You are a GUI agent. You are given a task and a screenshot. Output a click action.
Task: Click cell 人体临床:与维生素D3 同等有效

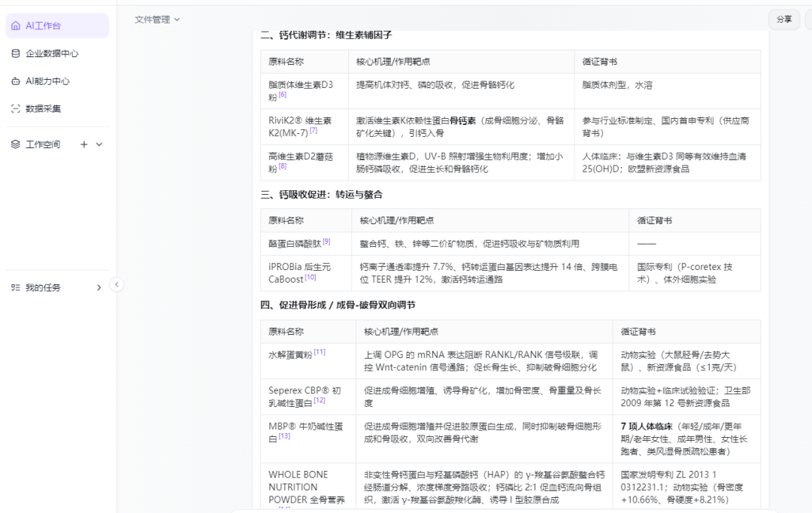(667, 162)
